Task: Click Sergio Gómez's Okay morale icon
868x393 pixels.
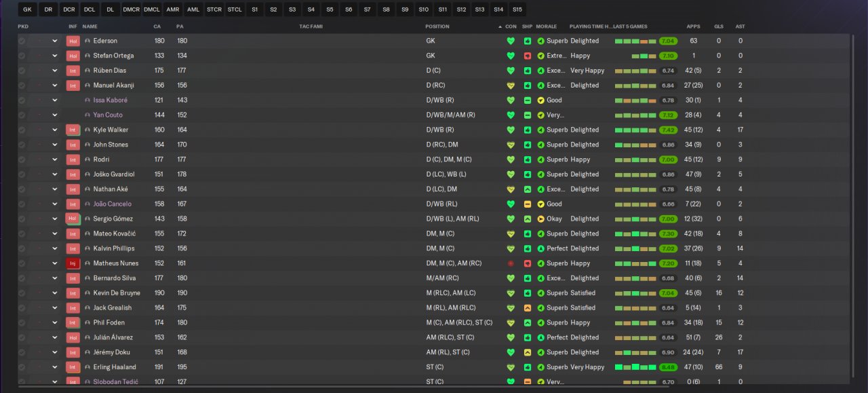Action: tap(540, 219)
